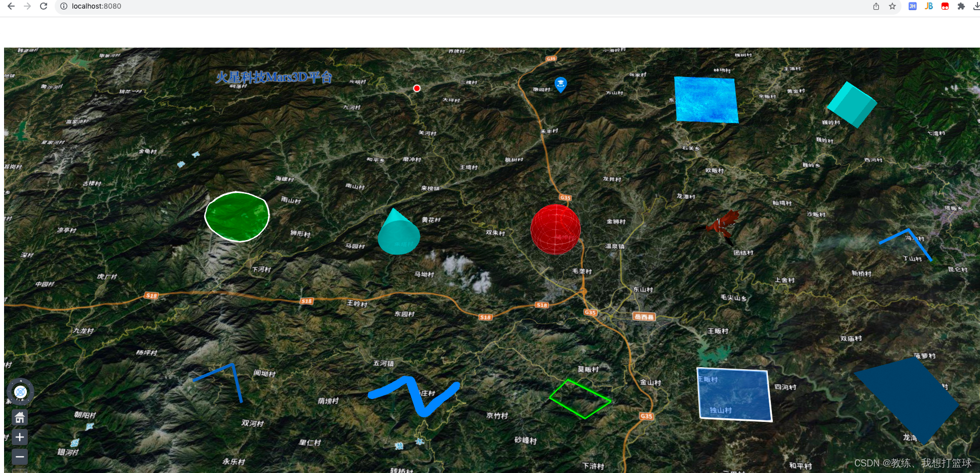
Task: Click the blue billboard pin marker
Action: click(x=561, y=84)
